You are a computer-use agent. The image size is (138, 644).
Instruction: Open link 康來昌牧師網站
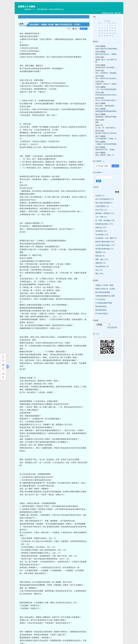point(101,310)
